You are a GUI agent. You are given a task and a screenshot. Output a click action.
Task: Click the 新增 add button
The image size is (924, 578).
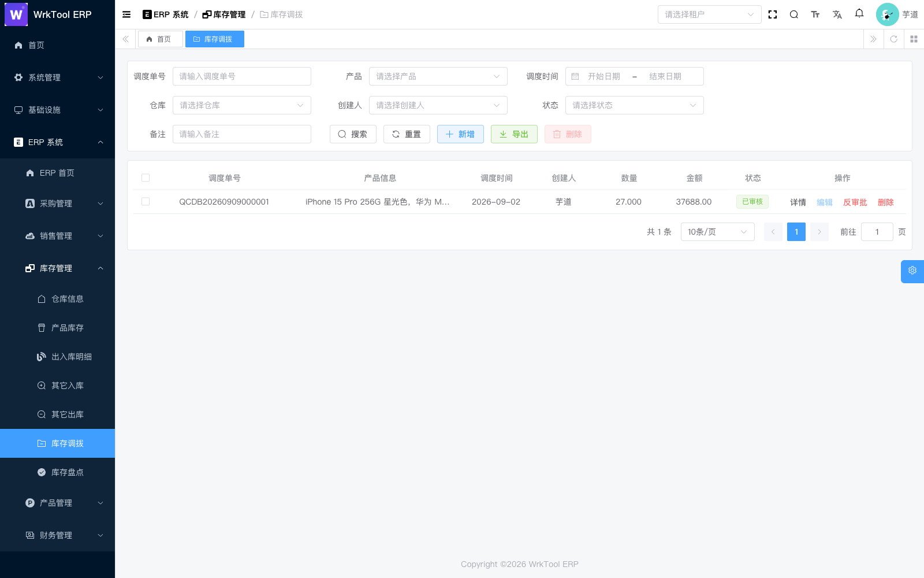click(x=460, y=134)
